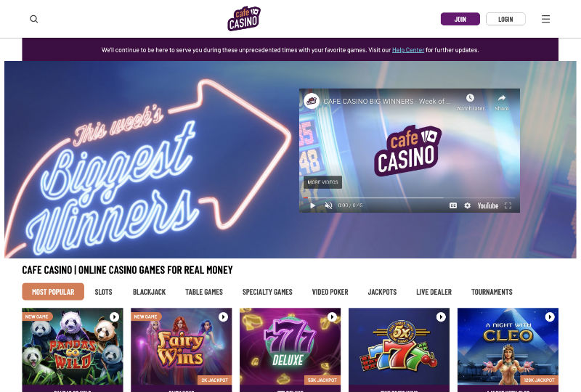
Task: Click the video Share arrow icon
Action: 501,98
